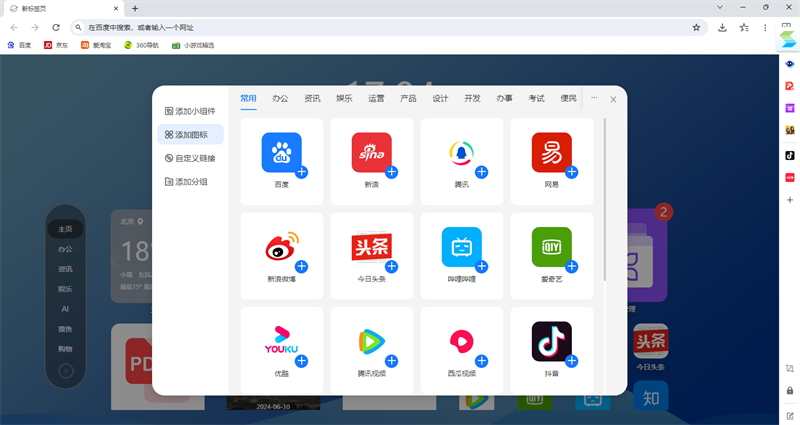
Task: Add the 新浪微博 icon card
Action: tap(302, 266)
